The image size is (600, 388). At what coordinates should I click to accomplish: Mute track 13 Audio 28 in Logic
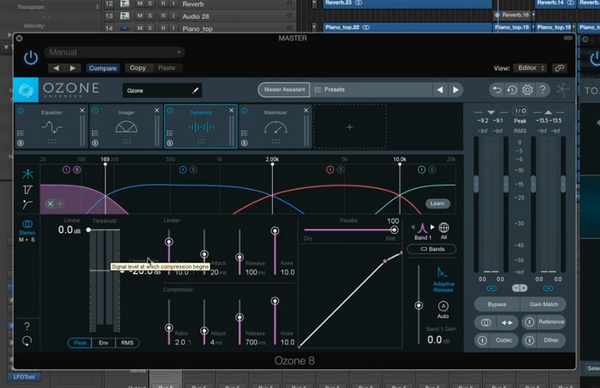[140, 16]
